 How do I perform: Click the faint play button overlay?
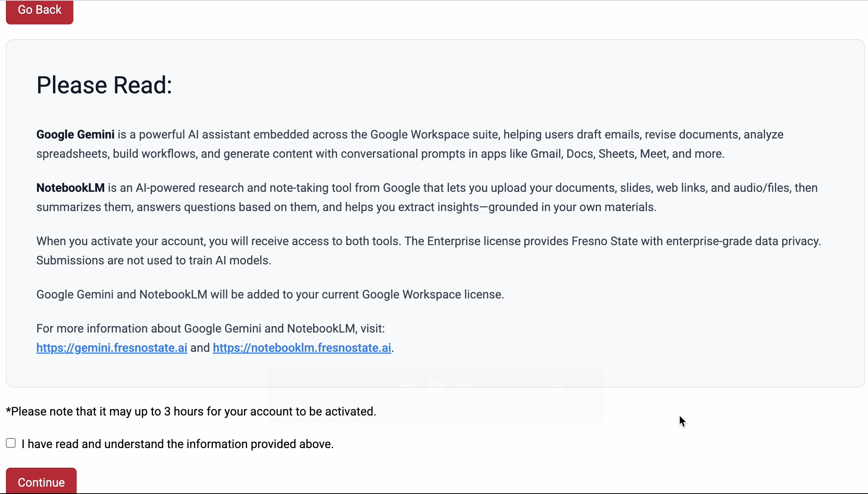point(435,387)
